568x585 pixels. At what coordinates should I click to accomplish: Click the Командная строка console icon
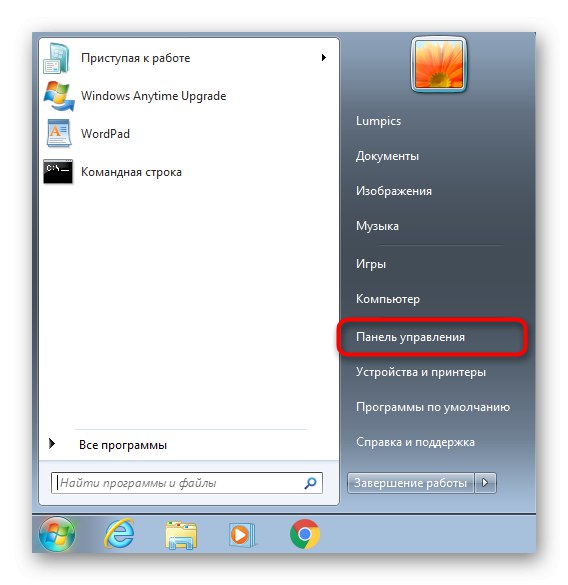point(58,172)
